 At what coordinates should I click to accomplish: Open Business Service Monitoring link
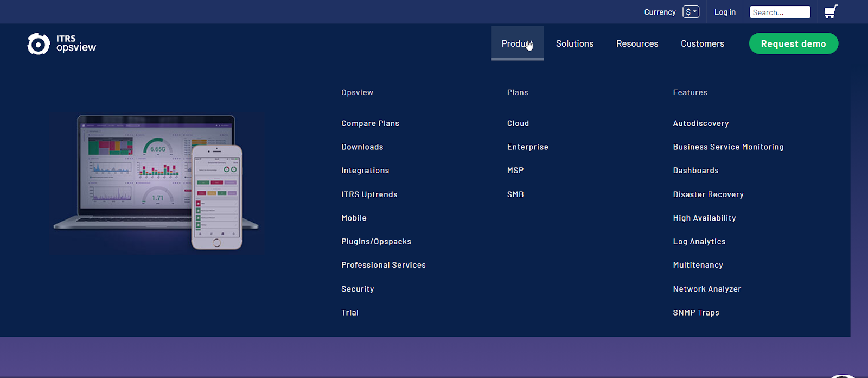pos(729,147)
